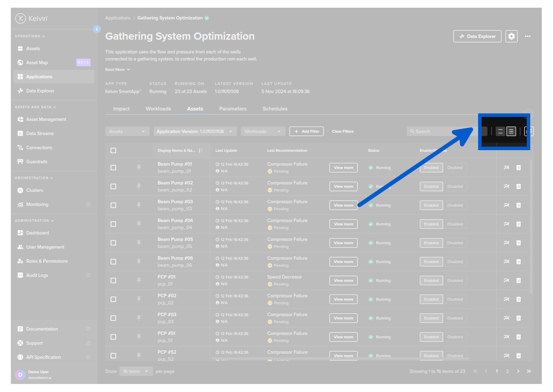Collapse the sidebar with arrow button
This screenshot has width=553, height=392.
click(97, 29)
